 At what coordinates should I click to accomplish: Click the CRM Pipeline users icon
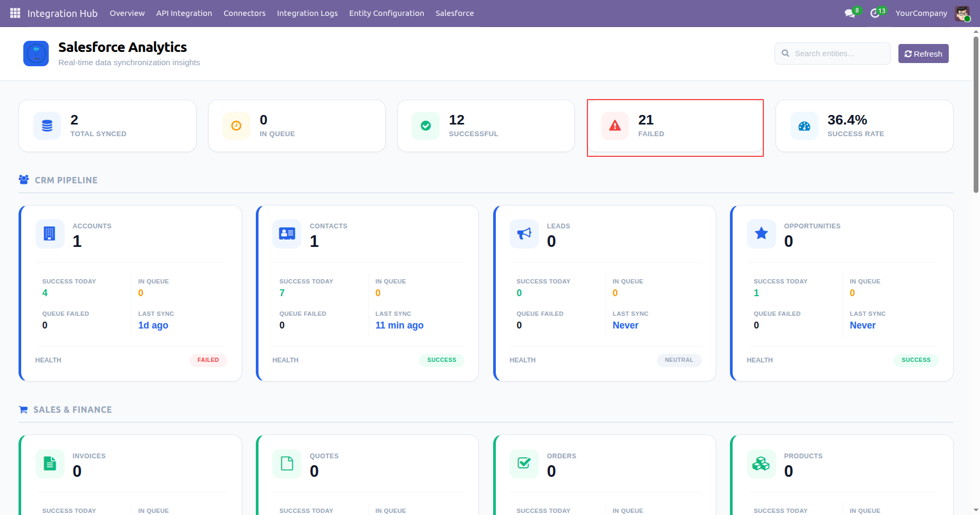tap(24, 180)
